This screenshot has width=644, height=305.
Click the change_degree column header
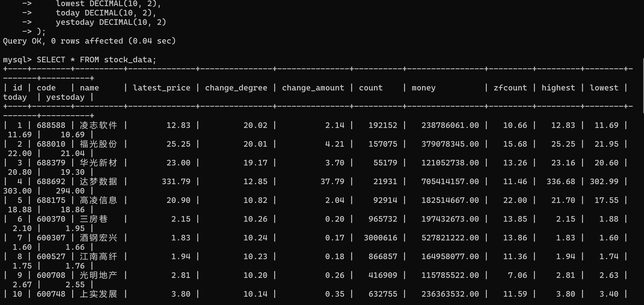coord(236,88)
